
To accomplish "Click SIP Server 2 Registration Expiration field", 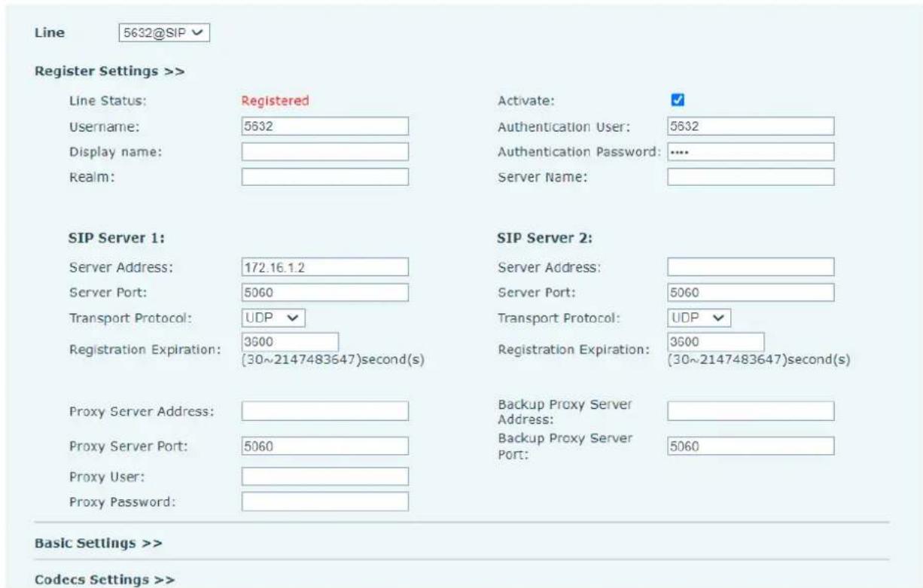I will pos(716,341).
